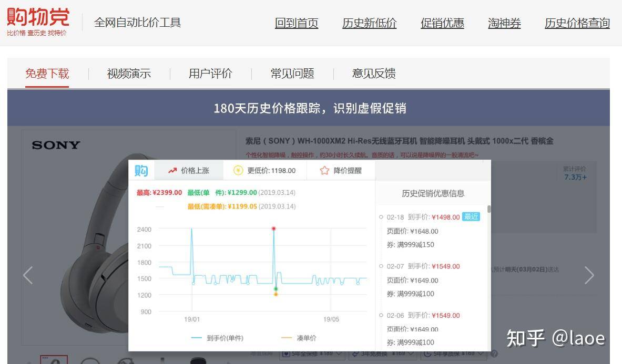The width and height of the screenshot is (622, 364).
Task: Select the 视频演示 tab
Action: click(129, 74)
